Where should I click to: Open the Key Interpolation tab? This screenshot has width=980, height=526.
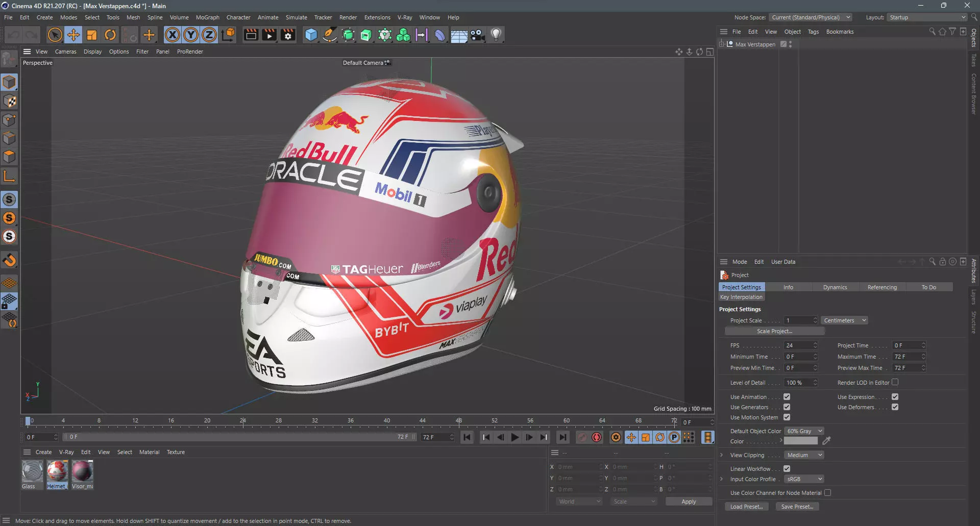click(x=741, y=297)
